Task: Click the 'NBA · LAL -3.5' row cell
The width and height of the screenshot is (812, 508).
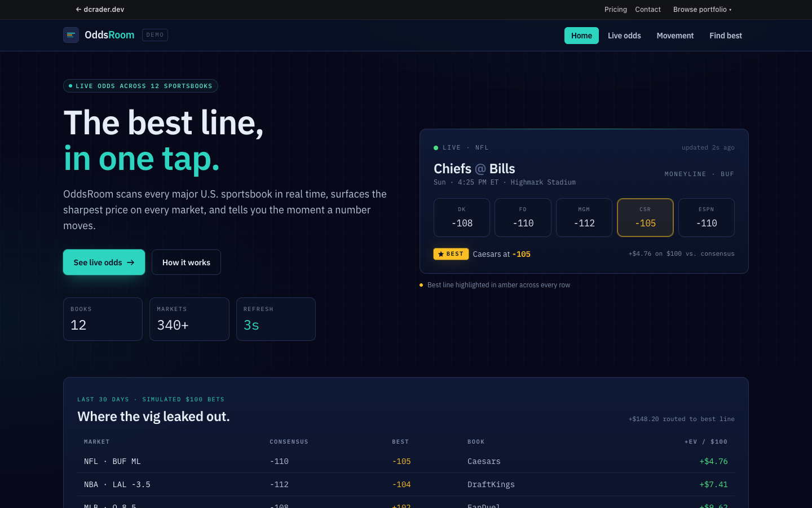Action: (x=117, y=485)
